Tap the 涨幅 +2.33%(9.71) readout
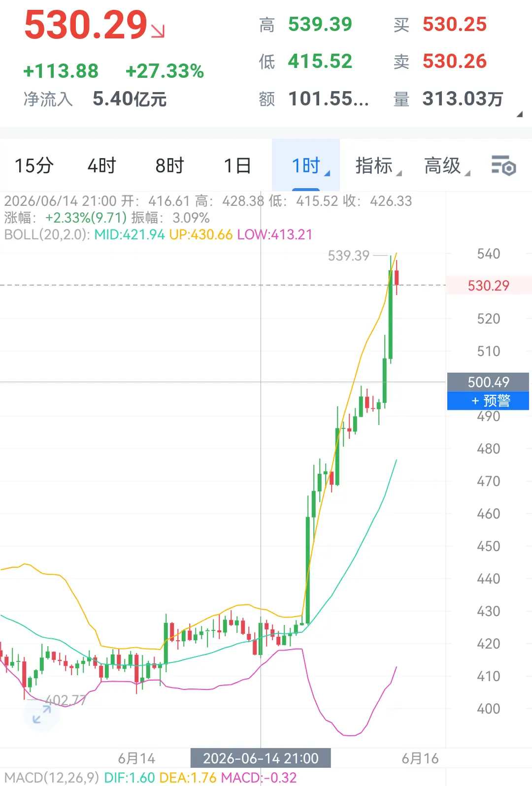532x786 pixels. click(x=66, y=218)
